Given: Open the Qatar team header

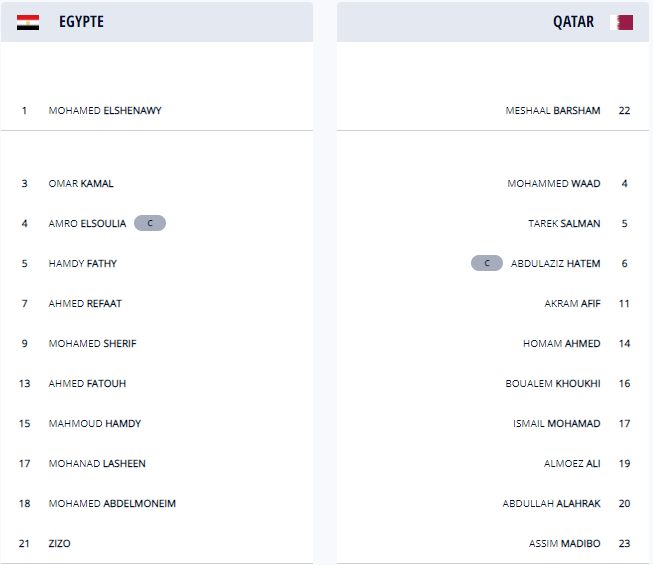Looking at the screenshot, I should click(x=573, y=22).
